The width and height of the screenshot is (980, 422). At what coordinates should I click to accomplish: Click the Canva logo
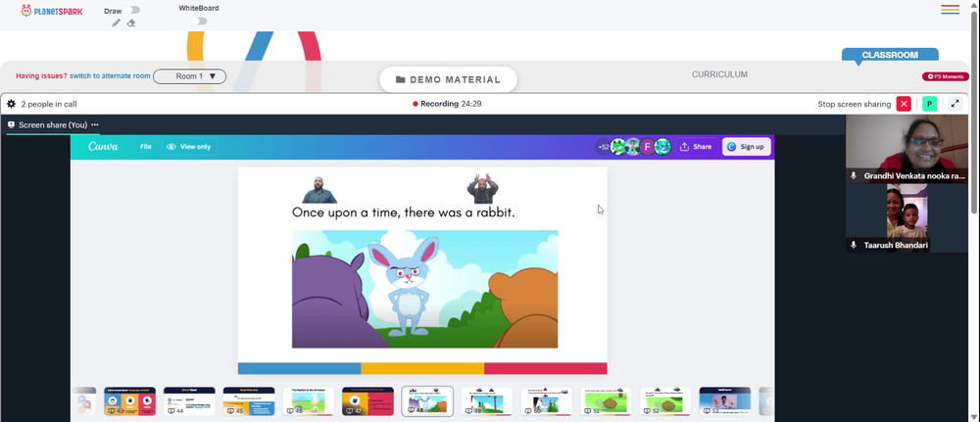coord(103,147)
